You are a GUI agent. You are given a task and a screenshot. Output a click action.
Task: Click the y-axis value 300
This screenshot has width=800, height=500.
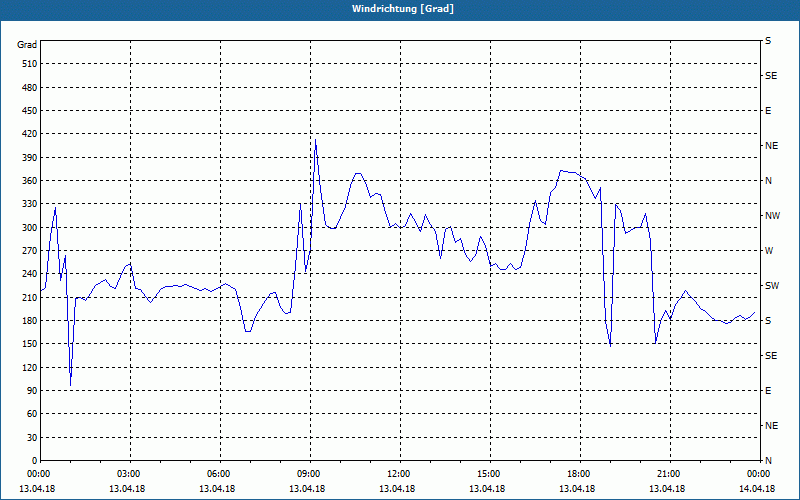31,228
